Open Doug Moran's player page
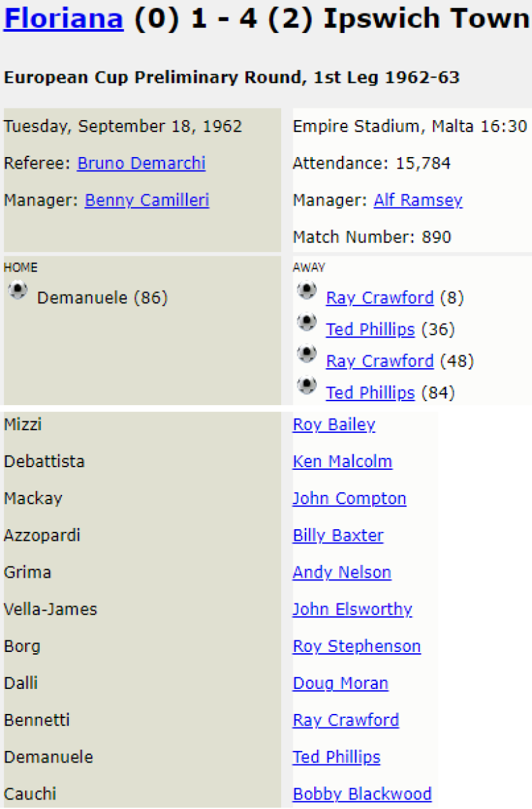The height and width of the screenshot is (809, 532). tap(341, 684)
